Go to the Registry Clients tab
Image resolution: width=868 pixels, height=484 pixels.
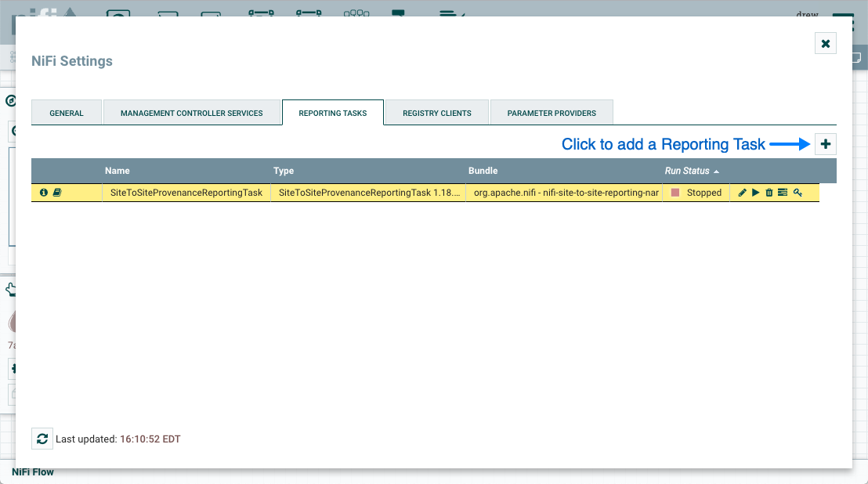(x=437, y=113)
